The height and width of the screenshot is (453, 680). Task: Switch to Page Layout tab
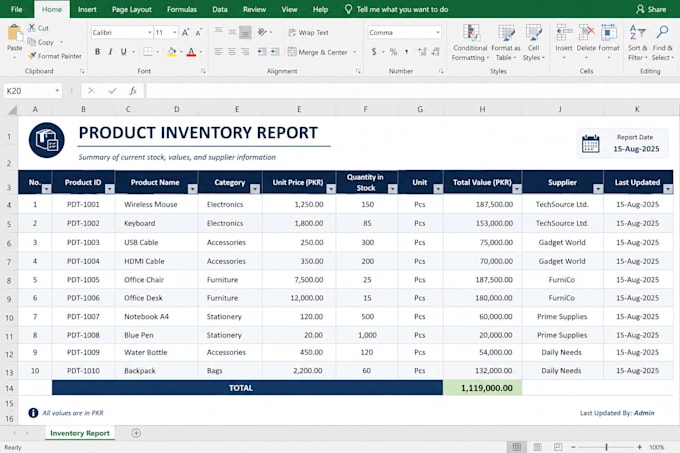131,9
